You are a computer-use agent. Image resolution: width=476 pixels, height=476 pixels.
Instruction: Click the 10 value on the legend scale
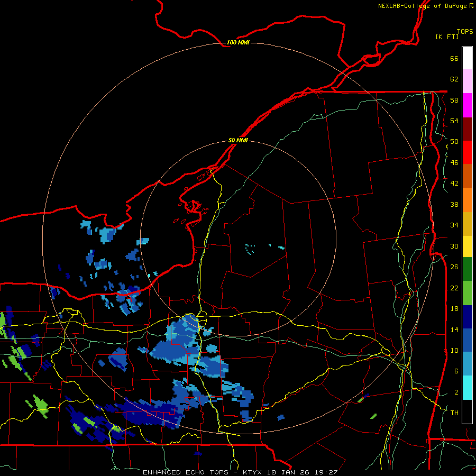tap(454, 350)
